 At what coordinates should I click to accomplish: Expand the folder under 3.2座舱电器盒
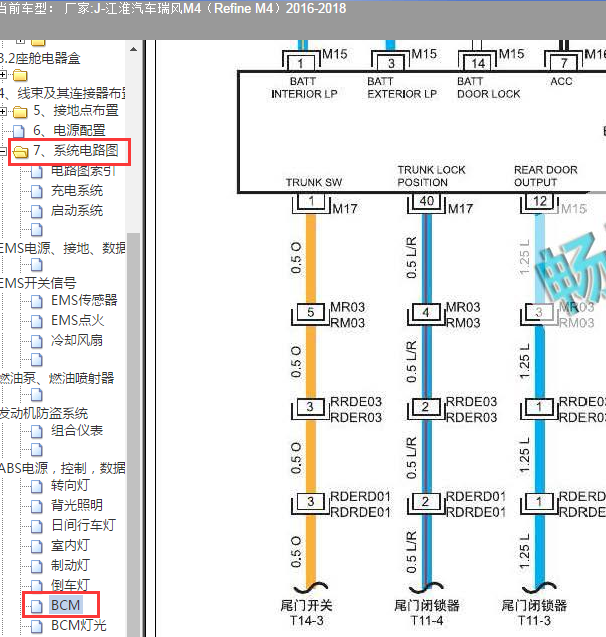click(x=3, y=75)
